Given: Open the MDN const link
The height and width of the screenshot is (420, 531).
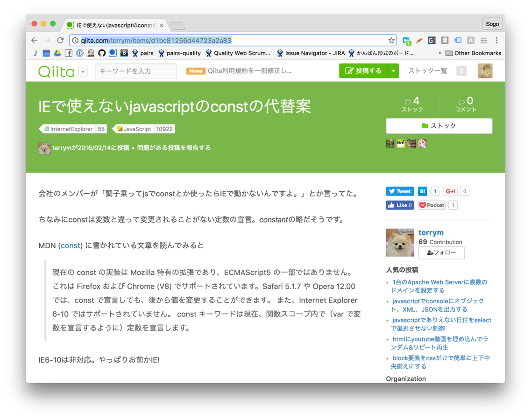Looking at the screenshot, I should 70,246.
